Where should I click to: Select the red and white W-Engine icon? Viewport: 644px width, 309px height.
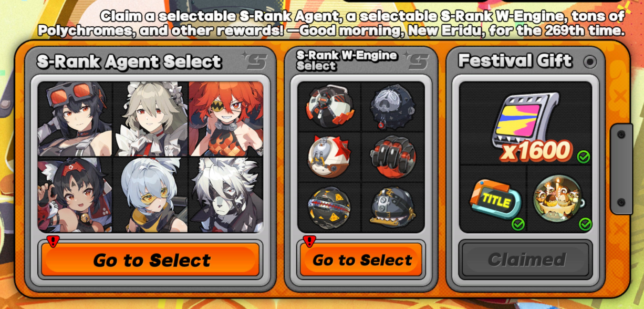coord(329,106)
